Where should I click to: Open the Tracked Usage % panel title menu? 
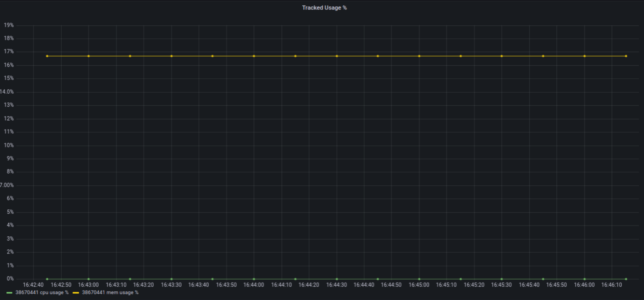point(324,8)
